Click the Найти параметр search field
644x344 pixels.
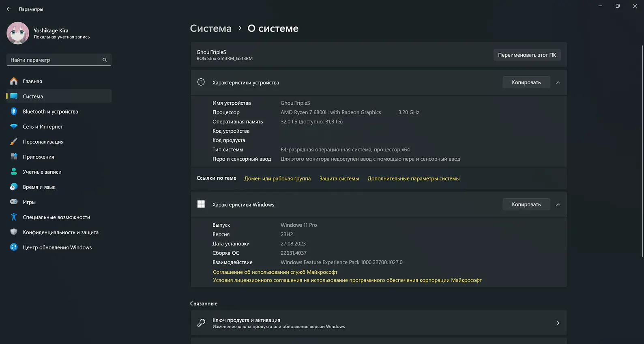[55, 60]
